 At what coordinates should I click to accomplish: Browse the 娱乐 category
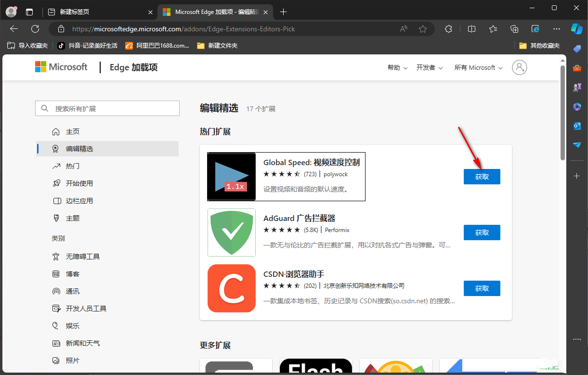107,326
